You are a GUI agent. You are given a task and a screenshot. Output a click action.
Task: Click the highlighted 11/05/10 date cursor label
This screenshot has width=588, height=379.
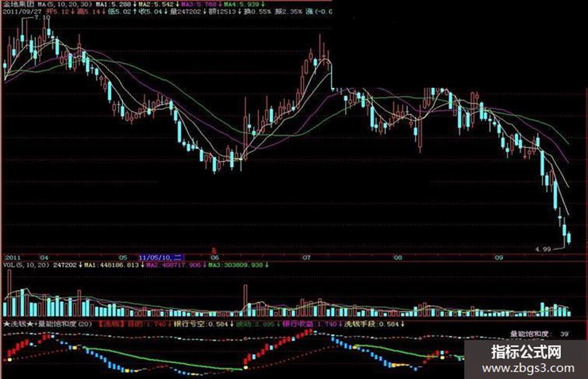161,258
